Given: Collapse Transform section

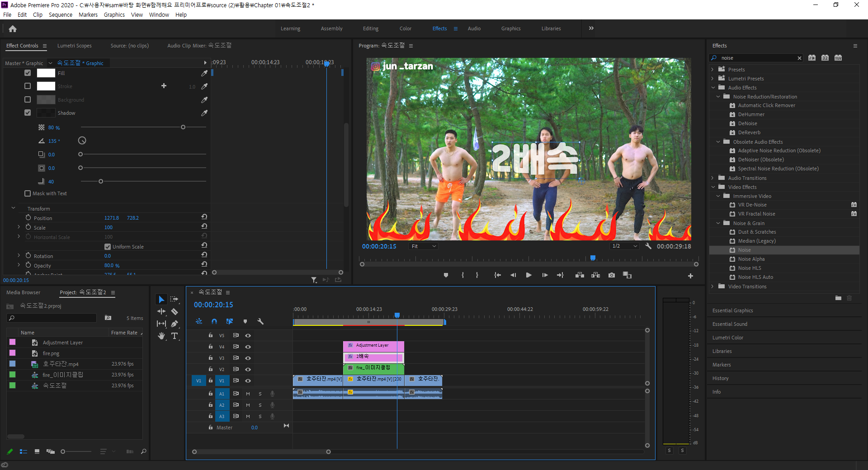Looking at the screenshot, I should [13, 208].
